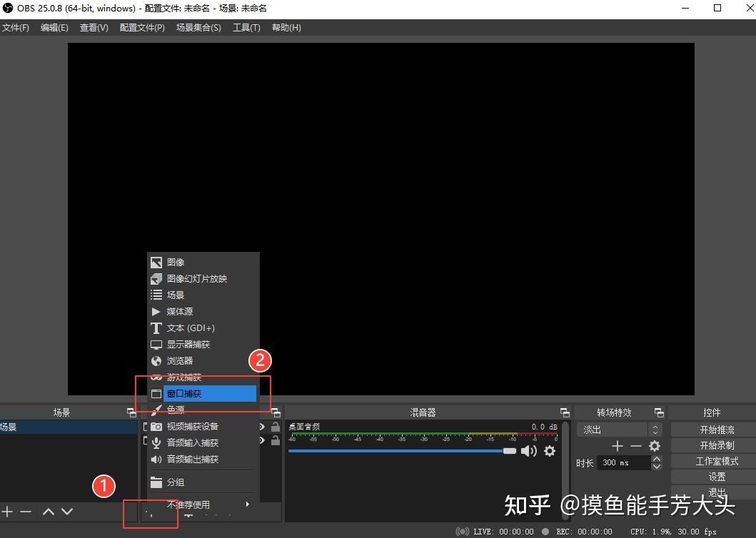
Task: Open the 文件(F) menu
Action: coord(16,28)
